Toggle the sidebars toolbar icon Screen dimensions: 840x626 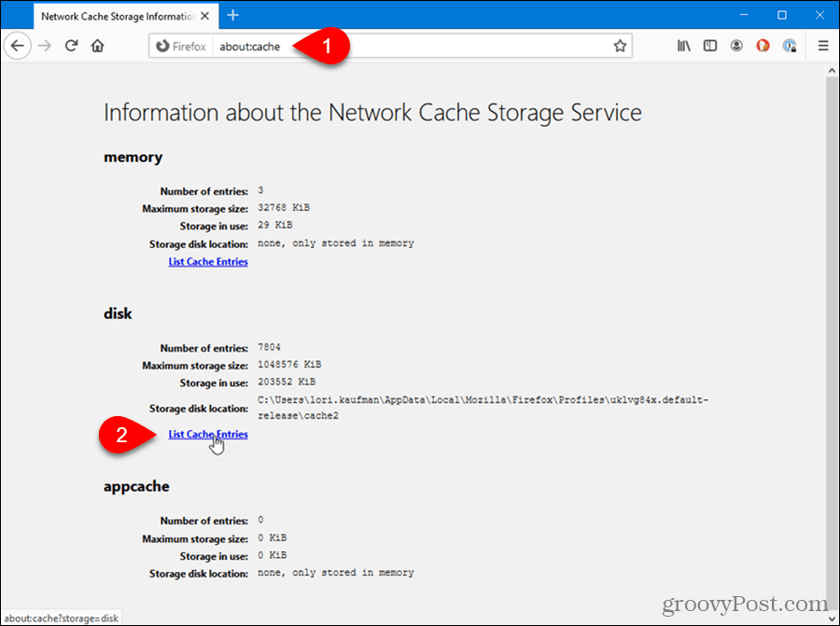(x=710, y=46)
